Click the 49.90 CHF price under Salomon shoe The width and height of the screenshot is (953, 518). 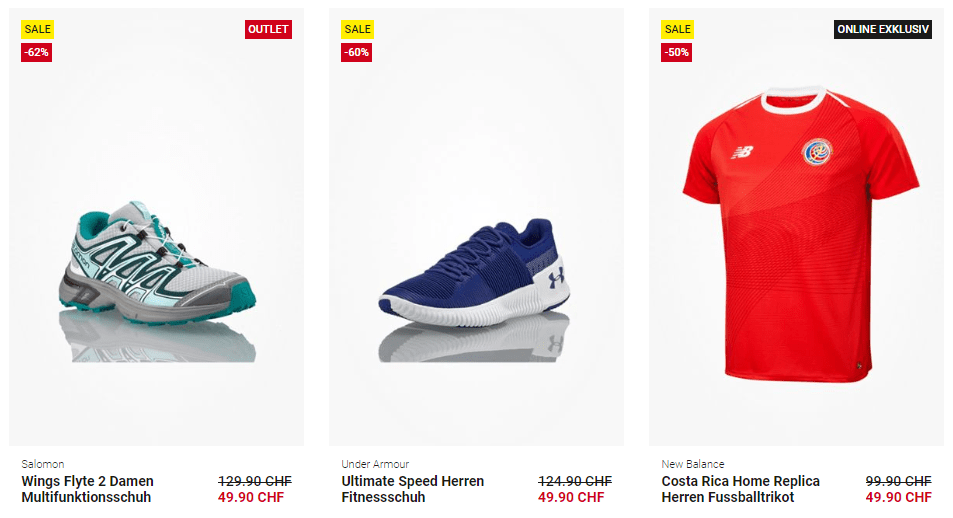[x=251, y=497]
